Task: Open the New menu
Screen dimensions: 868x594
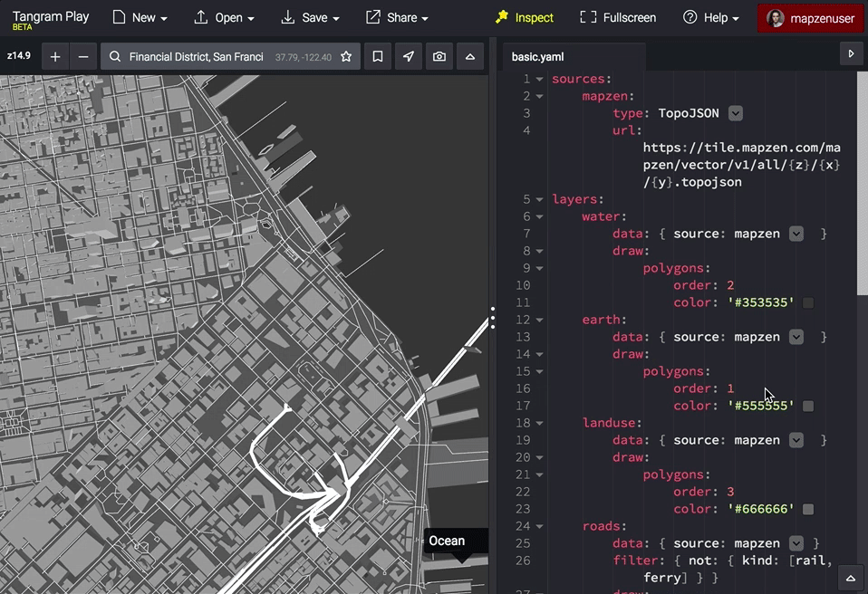Action: pos(140,18)
